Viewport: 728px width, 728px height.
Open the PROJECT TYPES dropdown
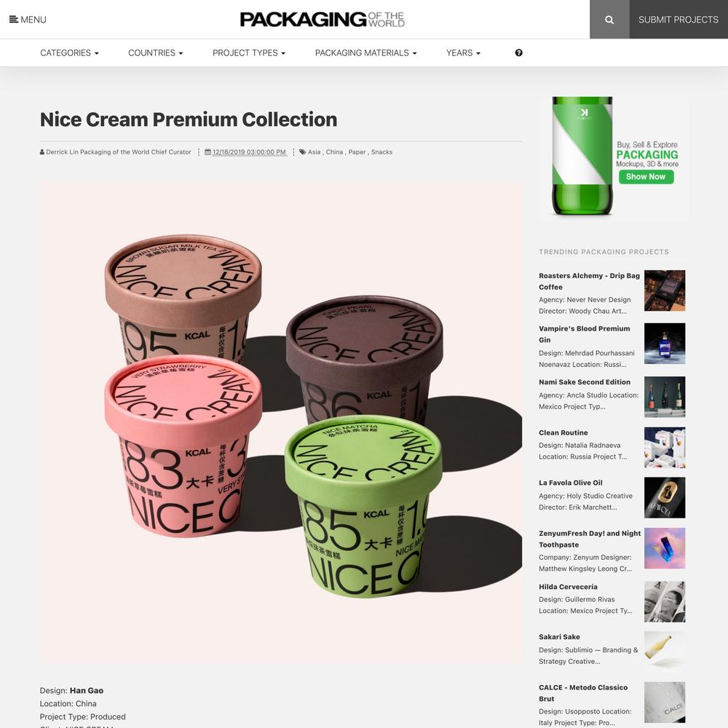coord(249,53)
